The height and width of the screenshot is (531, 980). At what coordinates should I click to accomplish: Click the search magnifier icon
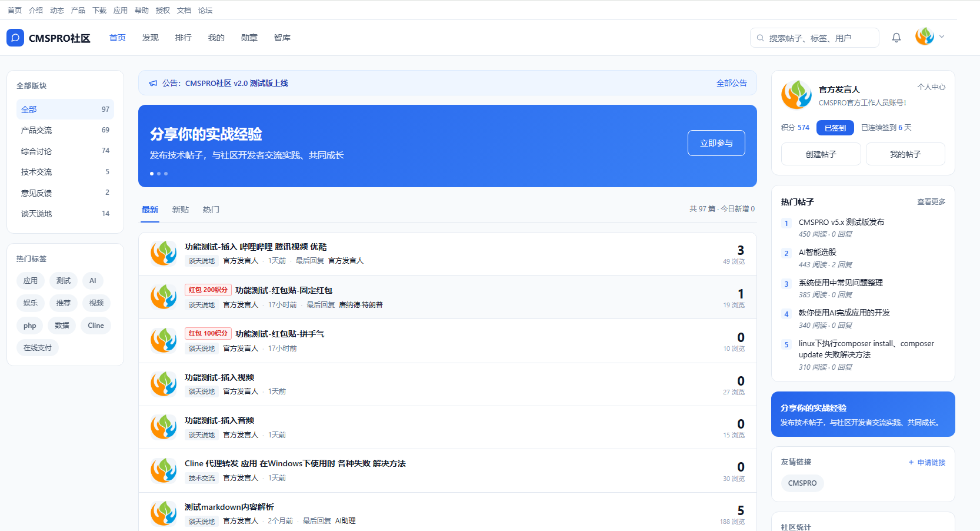pos(761,38)
